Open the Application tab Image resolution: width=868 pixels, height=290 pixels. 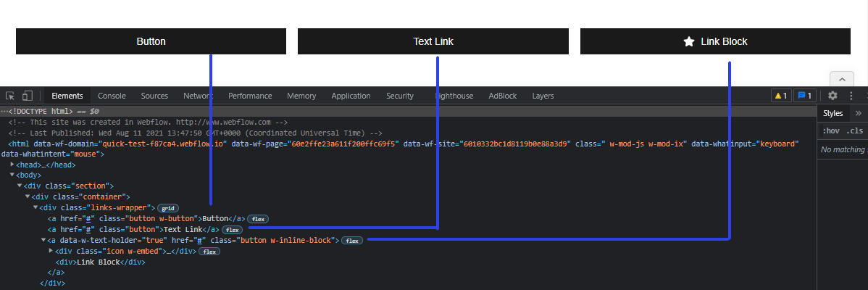point(351,96)
